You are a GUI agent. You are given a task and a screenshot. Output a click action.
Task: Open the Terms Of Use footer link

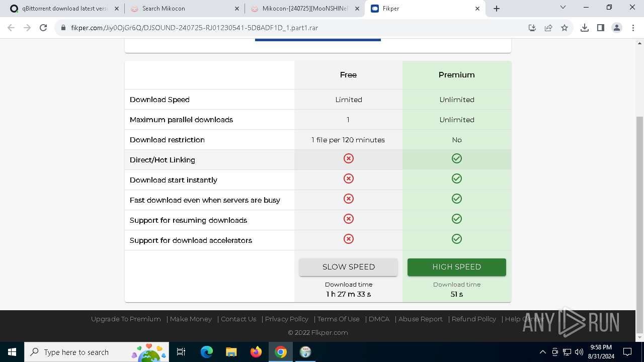[338, 319]
